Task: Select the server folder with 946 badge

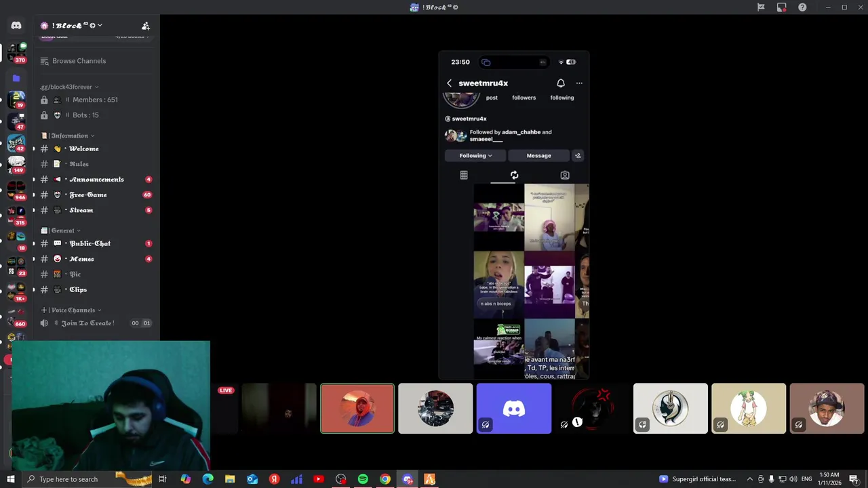Action: coord(16,191)
